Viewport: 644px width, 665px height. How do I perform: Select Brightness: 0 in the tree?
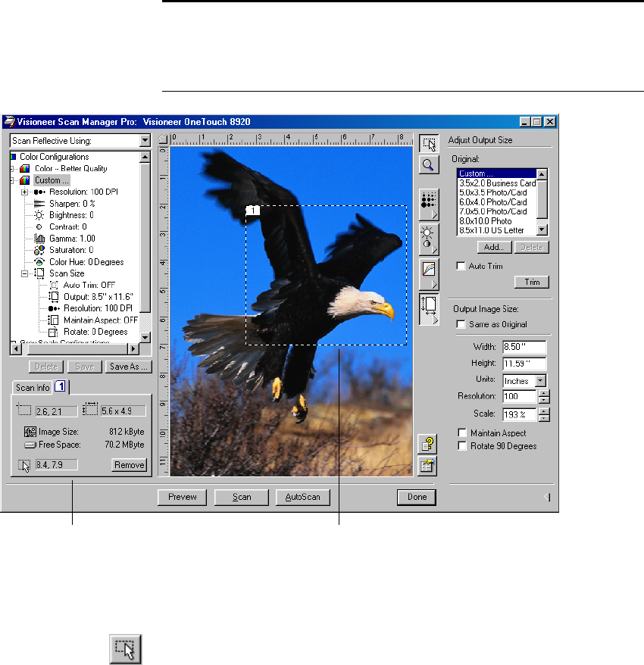click(71, 215)
